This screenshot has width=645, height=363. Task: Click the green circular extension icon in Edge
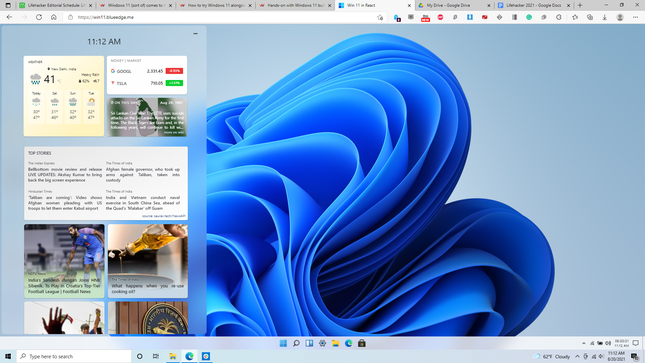(x=529, y=17)
